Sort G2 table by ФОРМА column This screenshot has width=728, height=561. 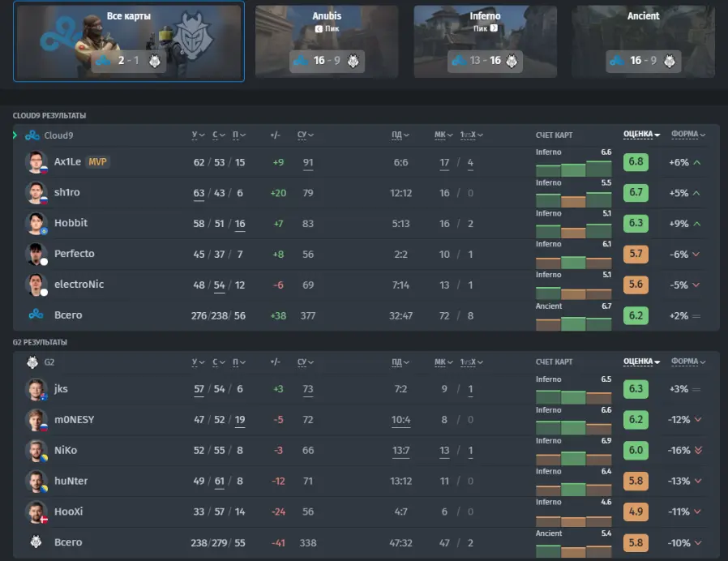point(688,362)
